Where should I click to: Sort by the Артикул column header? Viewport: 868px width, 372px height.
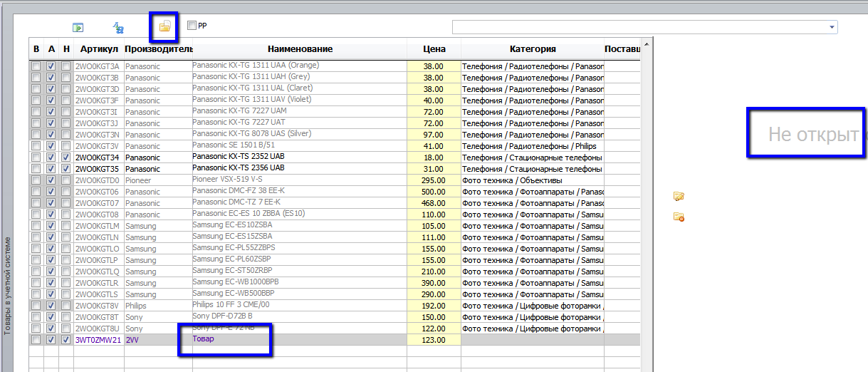(x=98, y=48)
